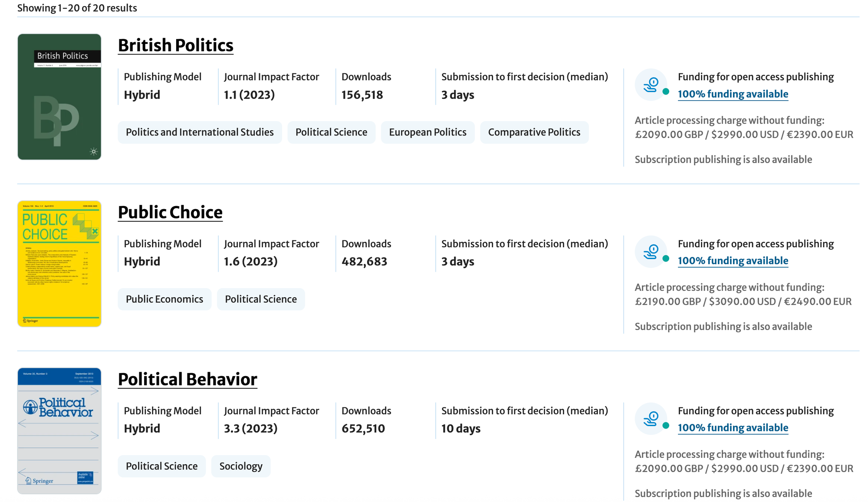This screenshot has height=502, width=868.
Task: Click British Politics' Hybrid publishing model value
Action: [x=142, y=95]
